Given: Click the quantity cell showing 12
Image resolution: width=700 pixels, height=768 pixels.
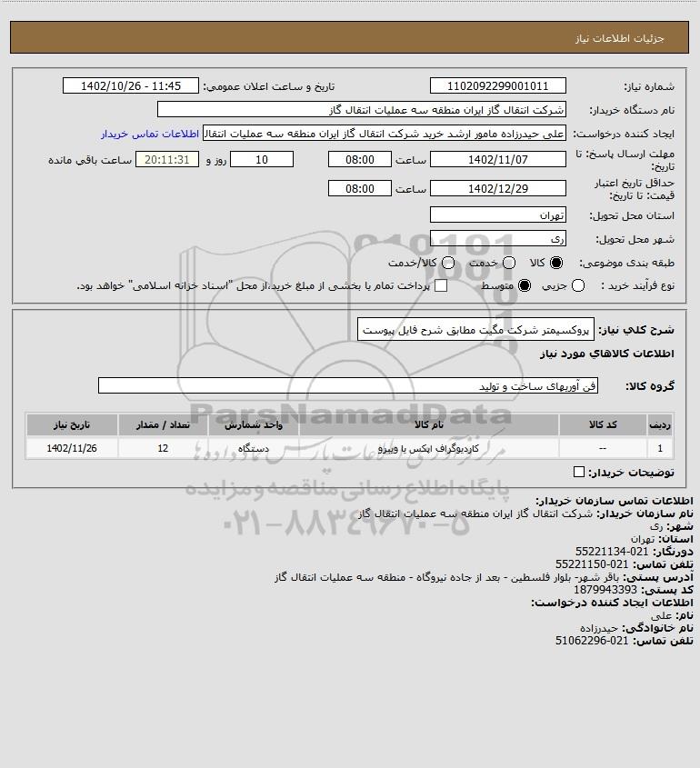Looking at the screenshot, I should [163, 448].
